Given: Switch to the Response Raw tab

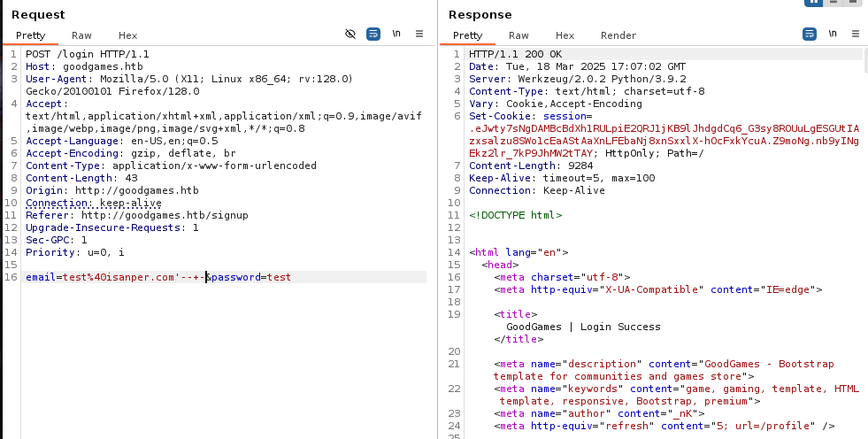Looking at the screenshot, I should click(x=518, y=35).
